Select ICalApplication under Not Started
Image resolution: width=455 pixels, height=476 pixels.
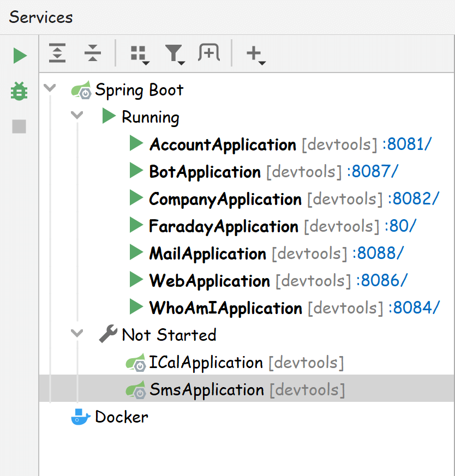pos(206,363)
